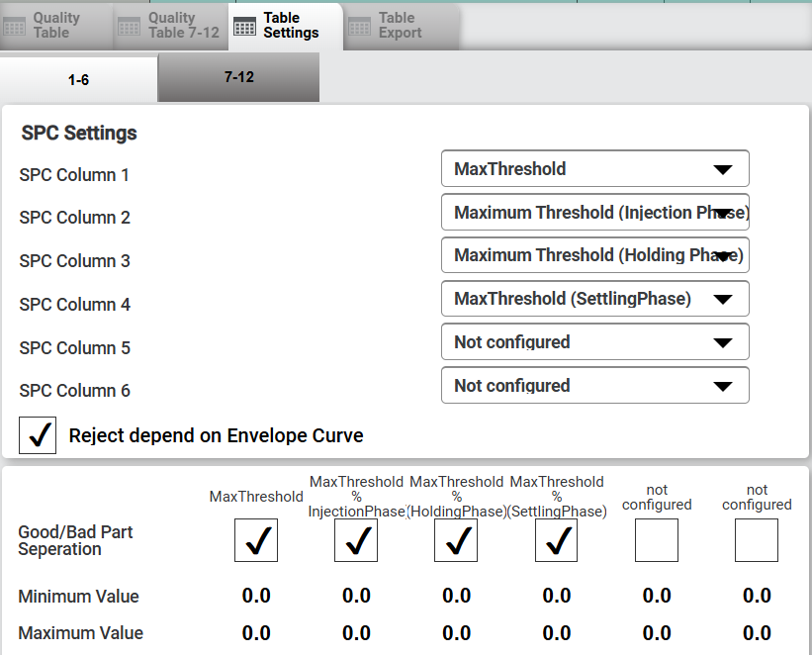Viewport: 812px width, 655px height.
Task: Expand SPC Column 3 Holding Phase dropdown
Action: 594,255
